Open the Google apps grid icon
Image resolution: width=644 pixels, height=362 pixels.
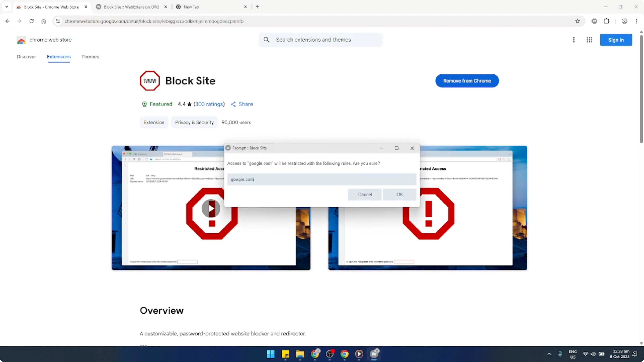pyautogui.click(x=589, y=40)
